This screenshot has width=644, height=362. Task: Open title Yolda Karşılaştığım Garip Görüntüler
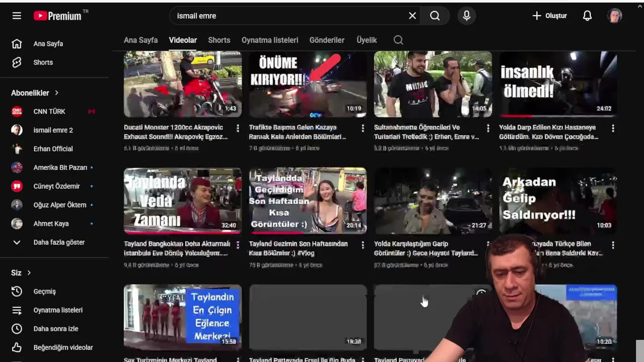tap(426, 248)
